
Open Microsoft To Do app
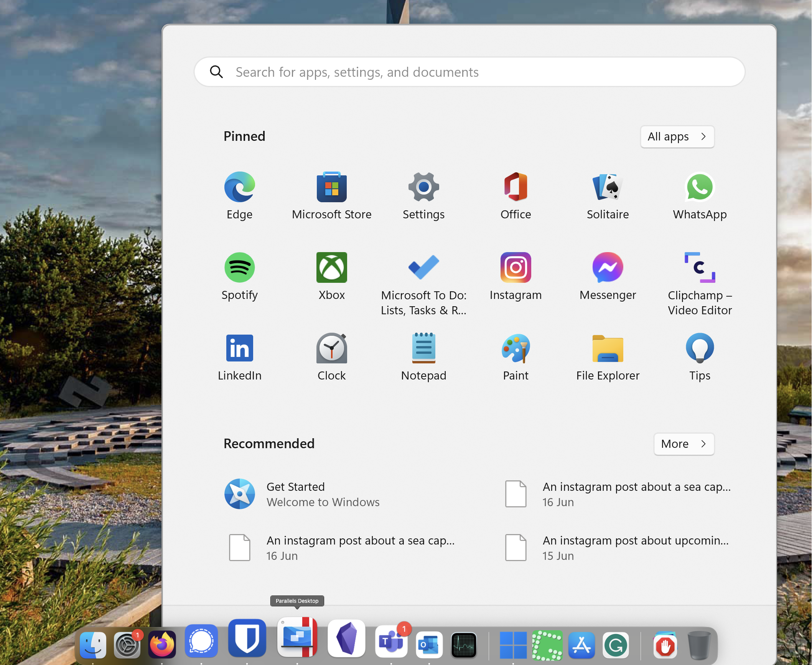pos(424,284)
